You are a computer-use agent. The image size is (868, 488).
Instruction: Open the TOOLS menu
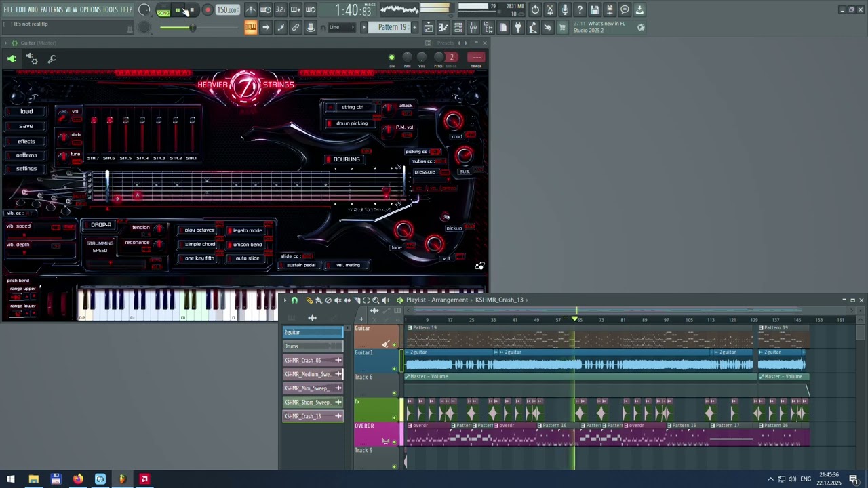click(x=111, y=9)
